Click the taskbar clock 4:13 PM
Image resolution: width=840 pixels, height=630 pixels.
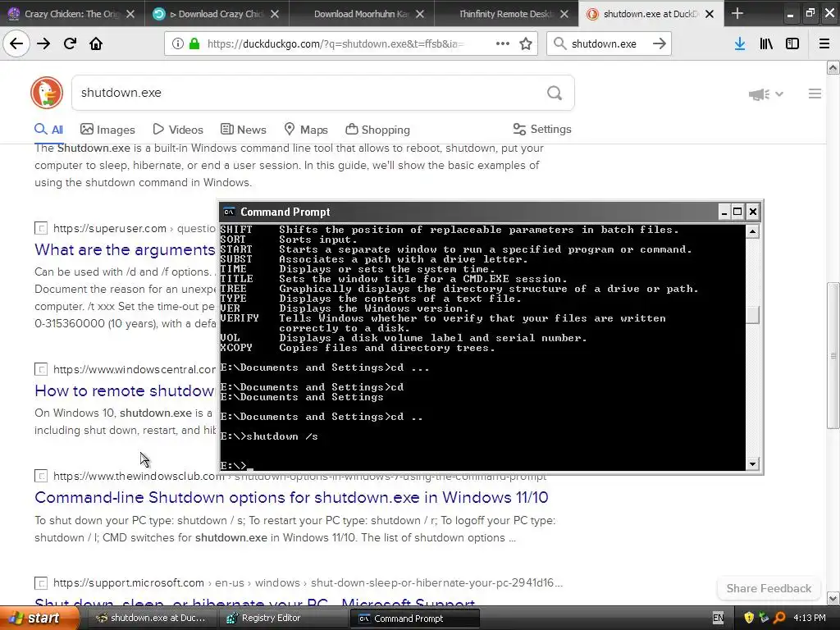810,618
